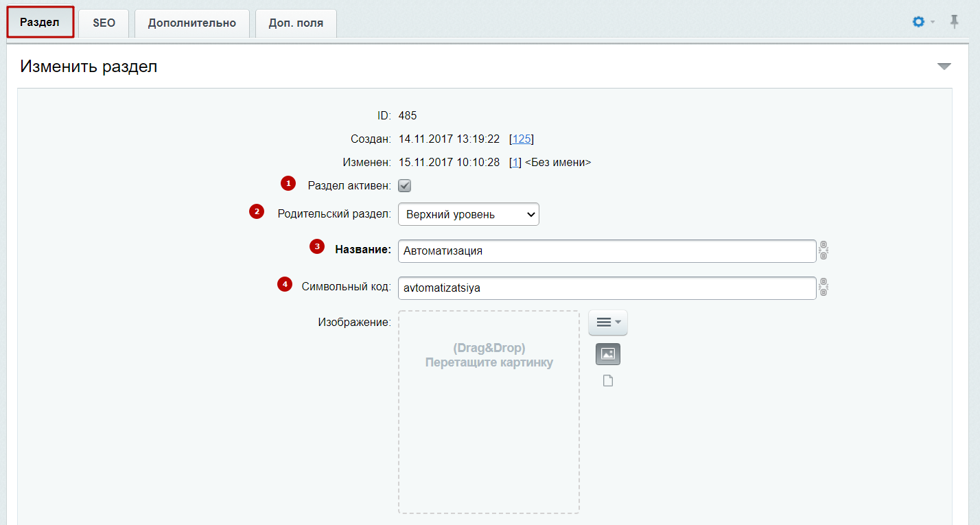Open the gear settings icon

[x=918, y=22]
